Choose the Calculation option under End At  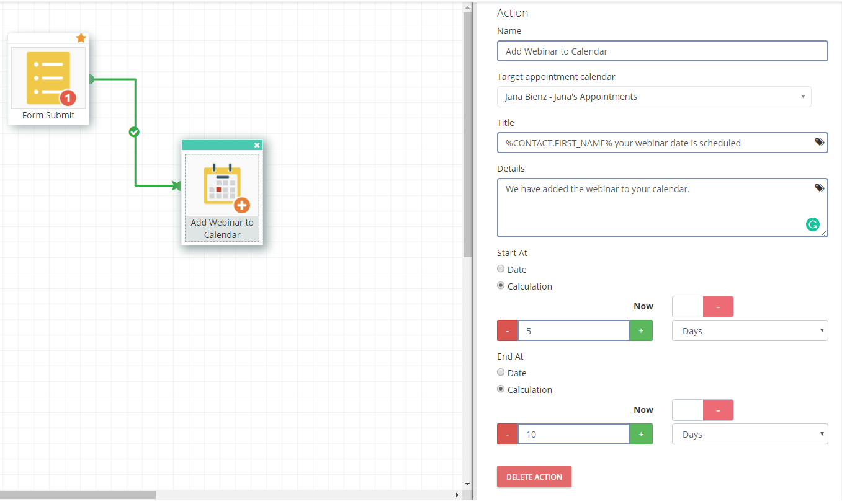tap(501, 389)
